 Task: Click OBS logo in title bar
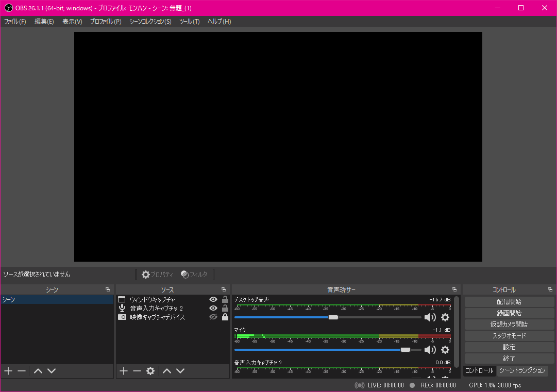(x=8, y=8)
